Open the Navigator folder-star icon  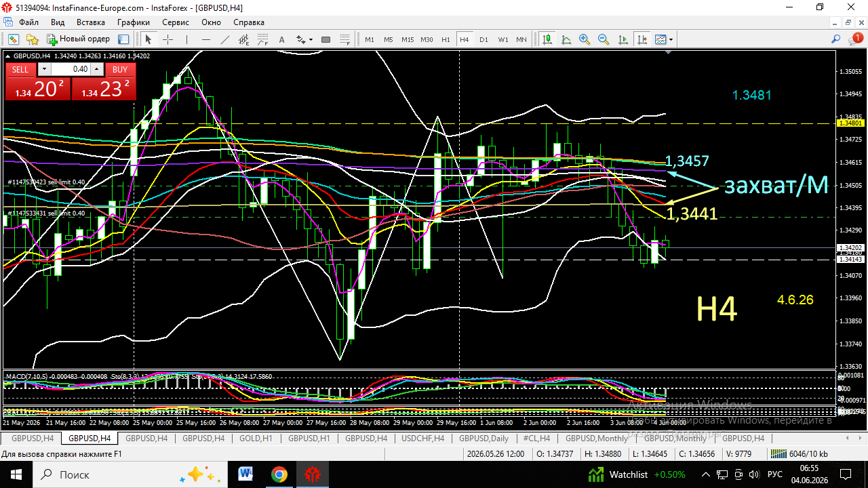click(x=32, y=39)
